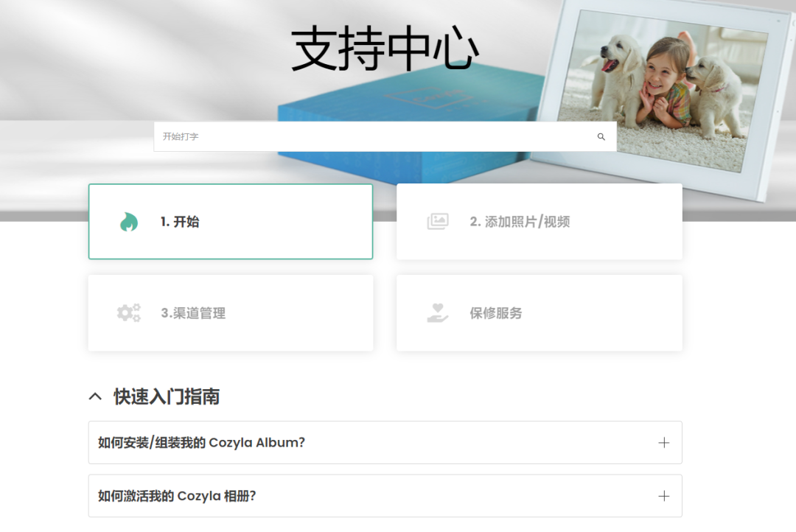Click the hand-with-heart icon on 保修服务 card
The height and width of the screenshot is (532, 796).
coord(438,312)
